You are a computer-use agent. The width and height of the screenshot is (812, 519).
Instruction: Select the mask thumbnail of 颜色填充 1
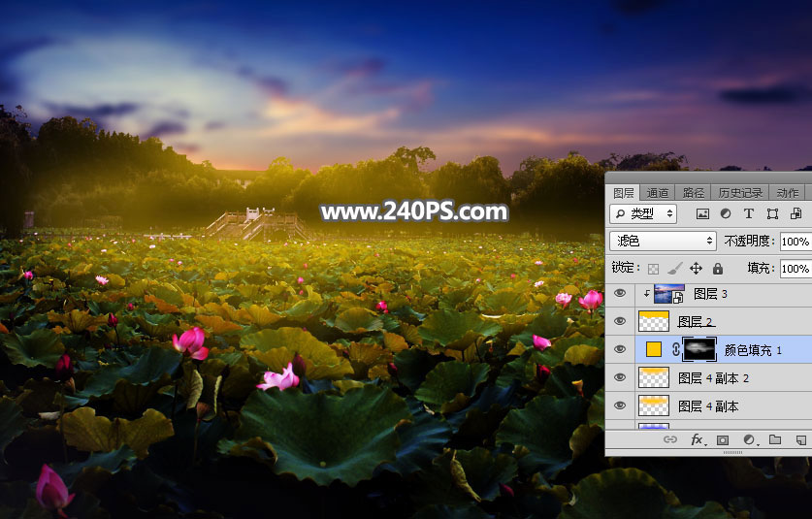[x=699, y=349]
